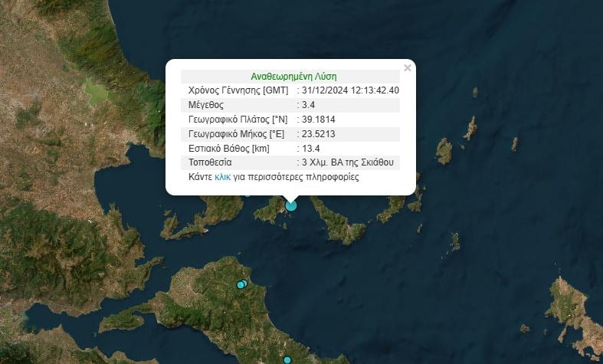Click the longitude value 23.5213
The width and height of the screenshot is (603, 364).
[317, 134]
